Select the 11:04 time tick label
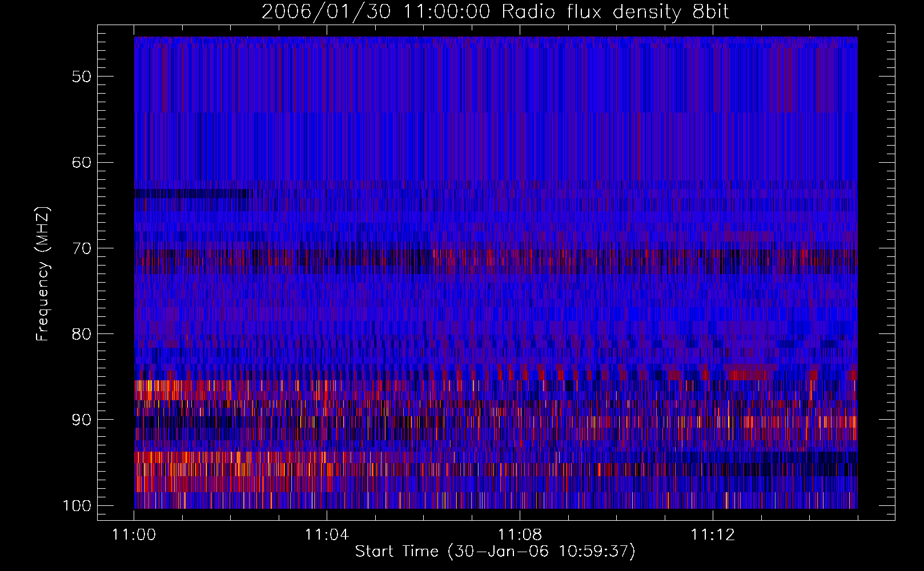Image resolution: width=924 pixels, height=571 pixels. [327, 534]
